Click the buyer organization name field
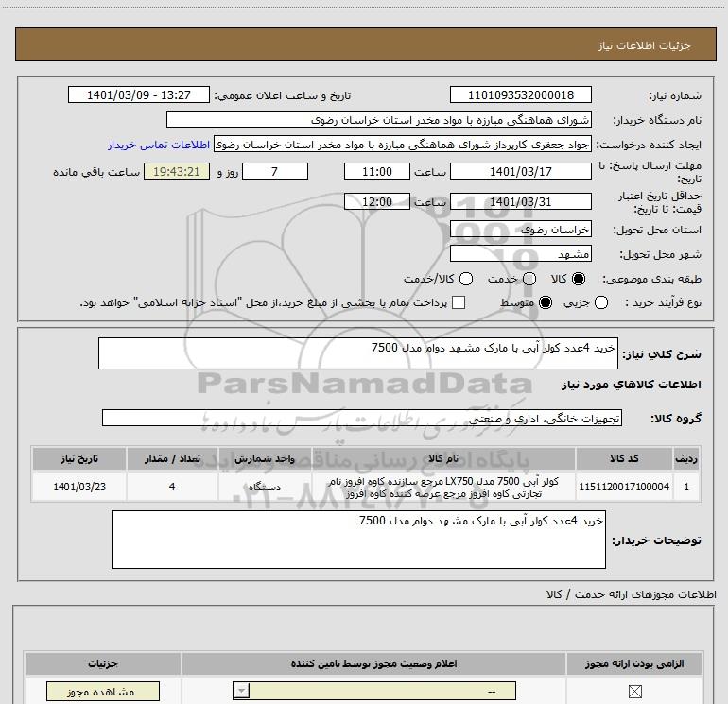728x704 pixels. point(379,120)
